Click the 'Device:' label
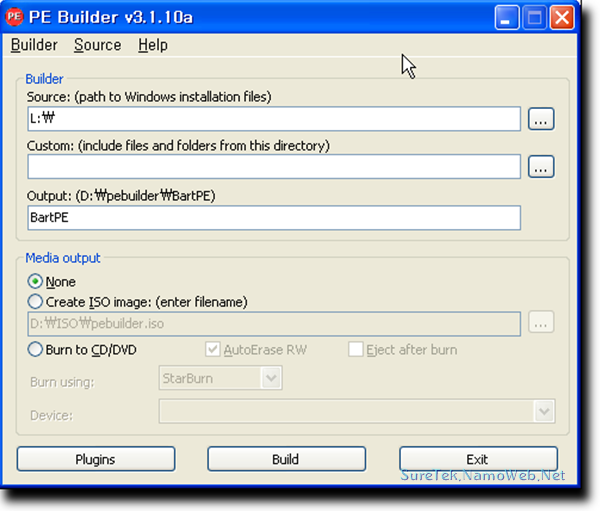600x511 pixels. [x=51, y=415]
